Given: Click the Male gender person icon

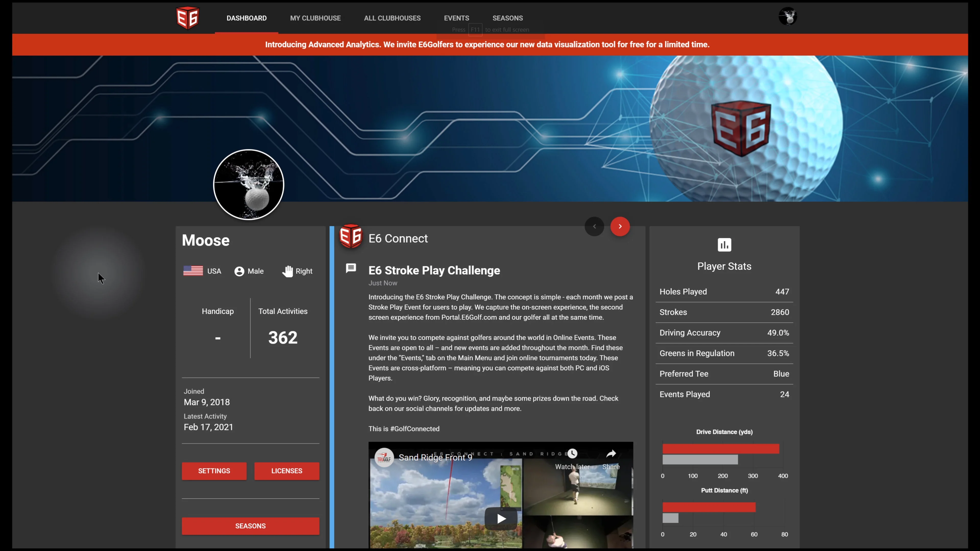Looking at the screenshot, I should pos(239,271).
